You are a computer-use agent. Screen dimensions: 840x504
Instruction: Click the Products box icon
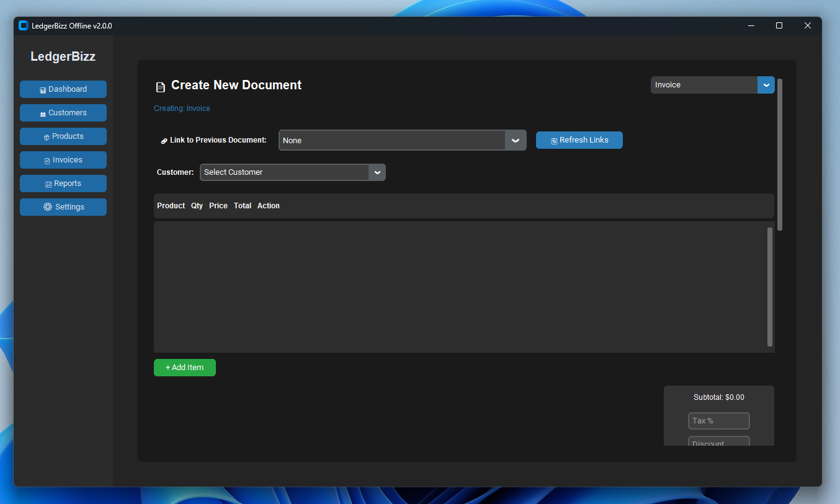pos(47,136)
